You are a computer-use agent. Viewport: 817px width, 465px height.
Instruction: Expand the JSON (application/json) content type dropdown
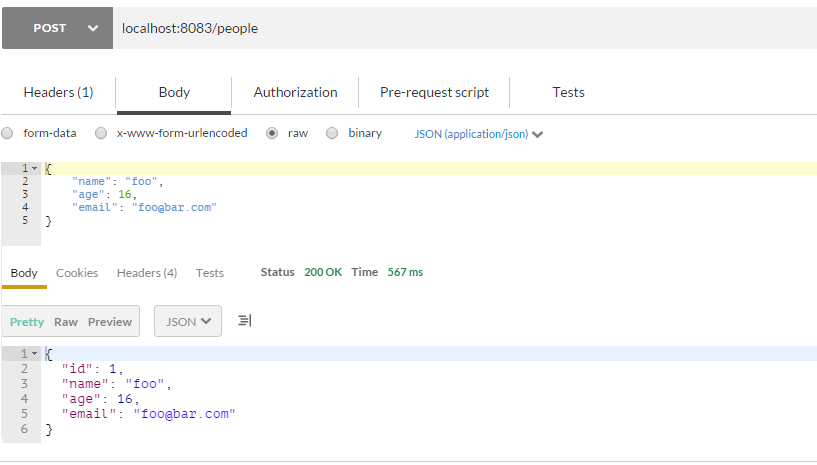479,134
